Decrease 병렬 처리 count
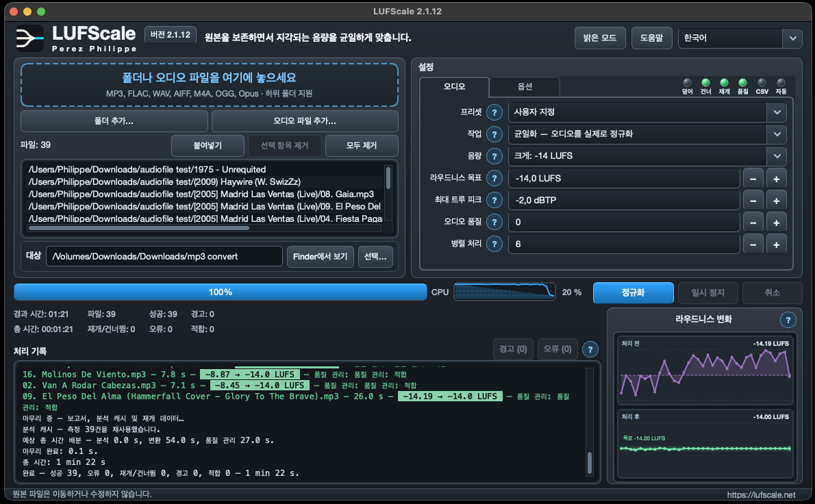 (753, 244)
